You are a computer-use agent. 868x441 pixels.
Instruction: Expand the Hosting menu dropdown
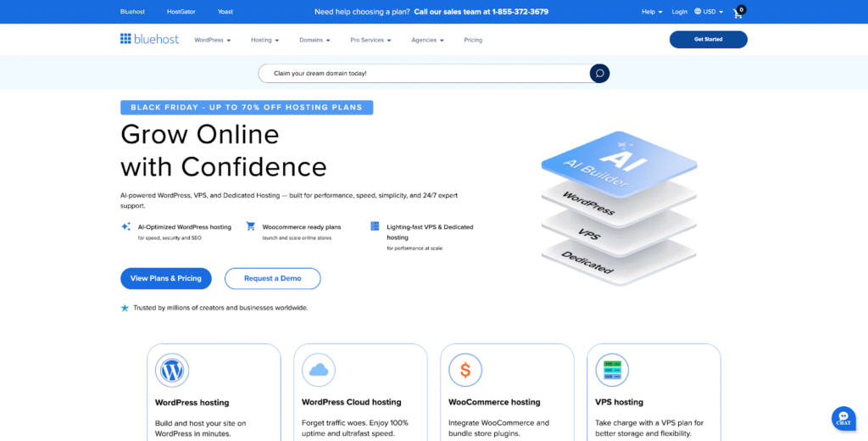coord(265,40)
